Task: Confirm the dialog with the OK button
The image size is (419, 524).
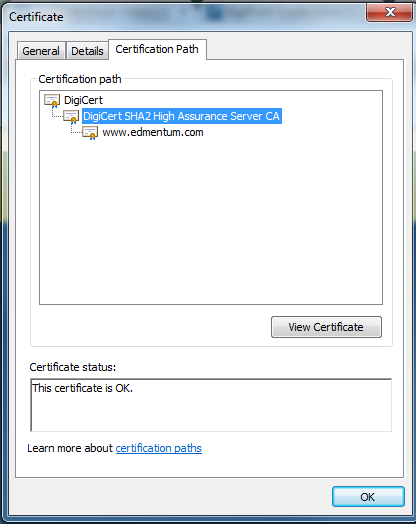Action: click(368, 497)
